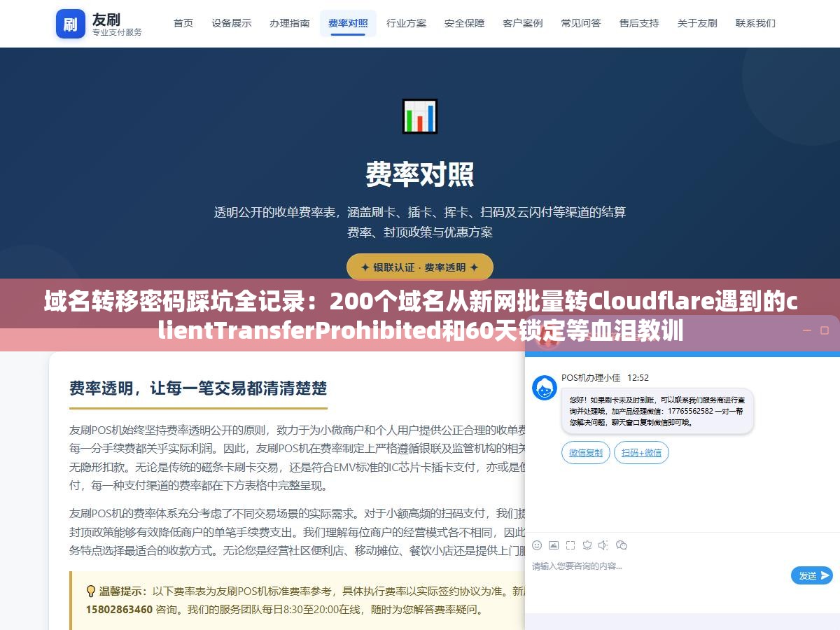This screenshot has height=630, width=840.
Task: Maximize the chat widget window
Action: (823, 330)
